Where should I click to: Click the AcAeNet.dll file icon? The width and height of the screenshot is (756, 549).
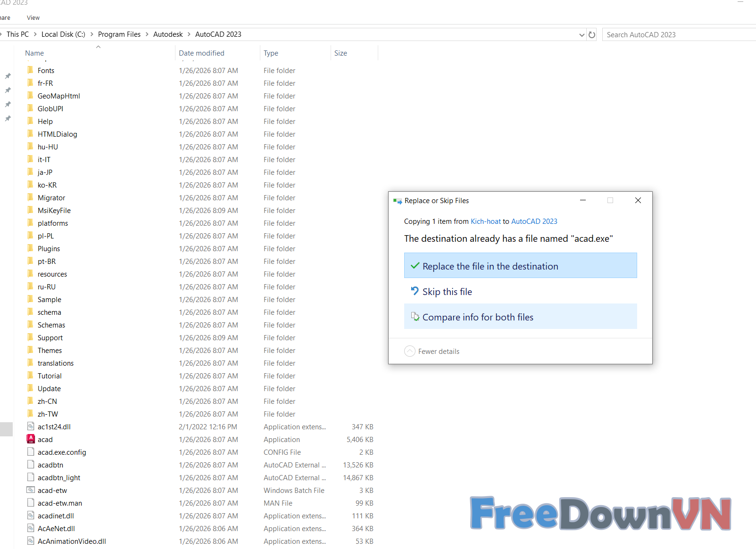click(31, 528)
